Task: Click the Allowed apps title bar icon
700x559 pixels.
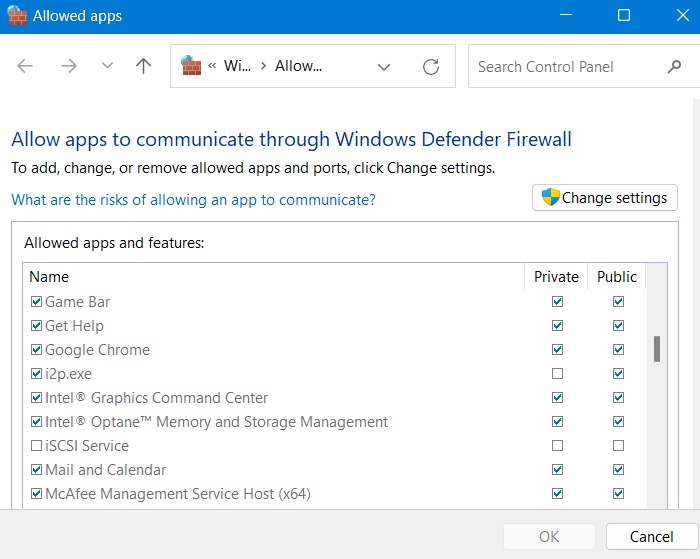Action: pos(17,15)
